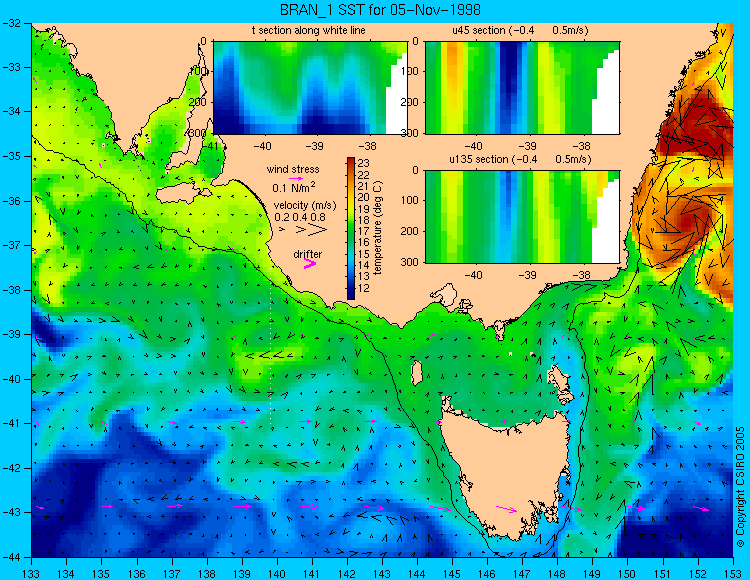Click the "t section along white line" label

pos(309,31)
